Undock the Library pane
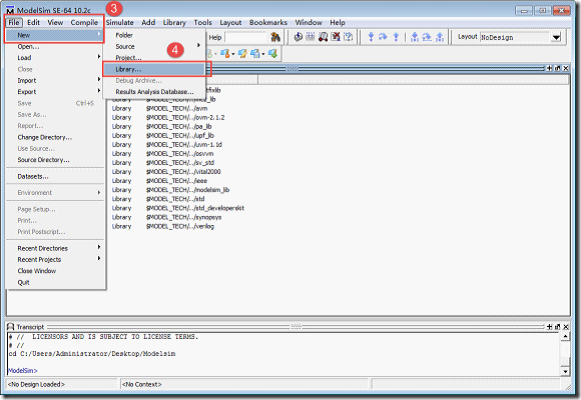This screenshot has height=400, width=581. click(x=558, y=68)
